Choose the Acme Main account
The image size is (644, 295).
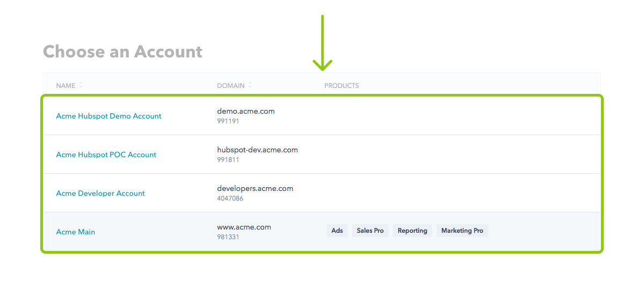coord(76,232)
